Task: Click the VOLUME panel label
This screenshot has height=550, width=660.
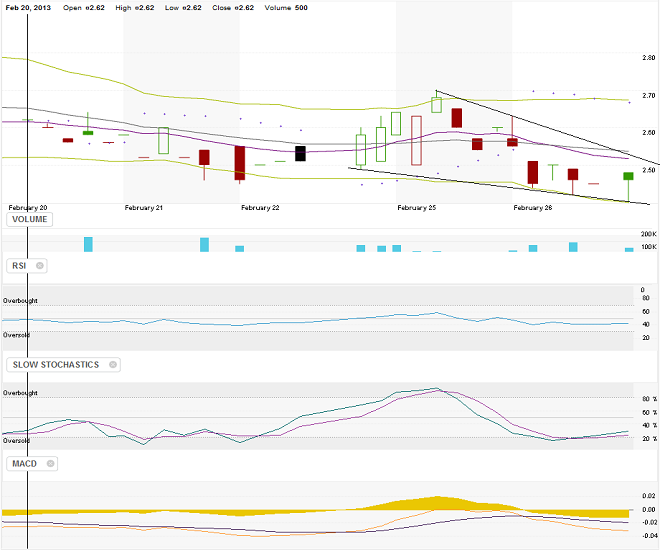Action: [29, 219]
